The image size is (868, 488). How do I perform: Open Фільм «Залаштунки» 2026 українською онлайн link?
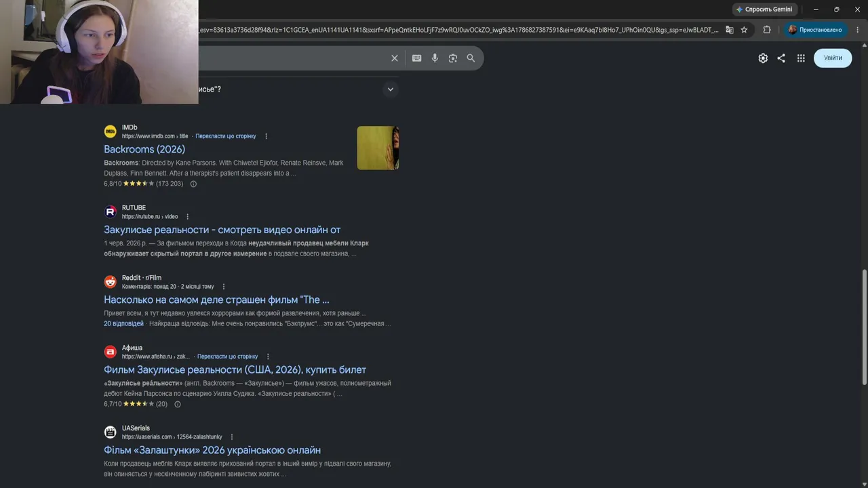click(x=212, y=450)
